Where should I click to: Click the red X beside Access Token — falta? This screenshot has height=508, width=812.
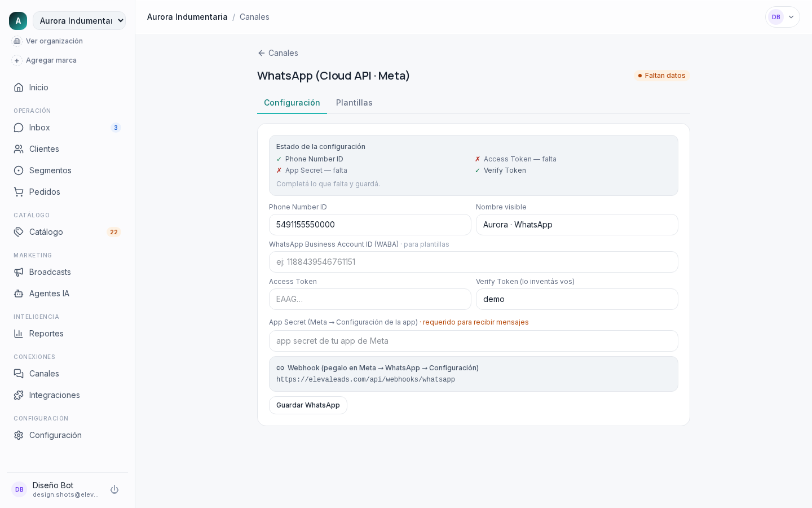click(x=478, y=159)
